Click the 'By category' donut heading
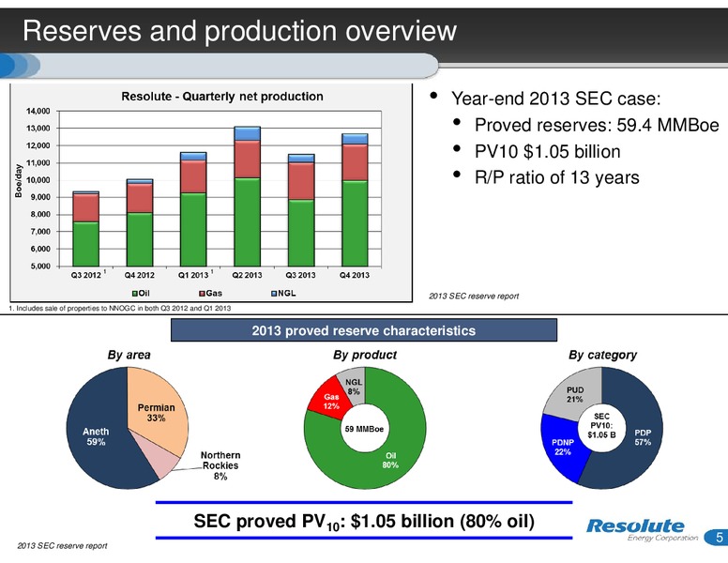The image size is (728, 563). (602, 355)
